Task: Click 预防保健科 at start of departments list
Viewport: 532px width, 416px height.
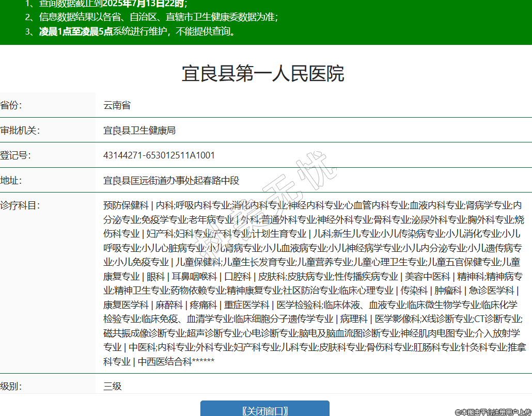Action: [126, 205]
